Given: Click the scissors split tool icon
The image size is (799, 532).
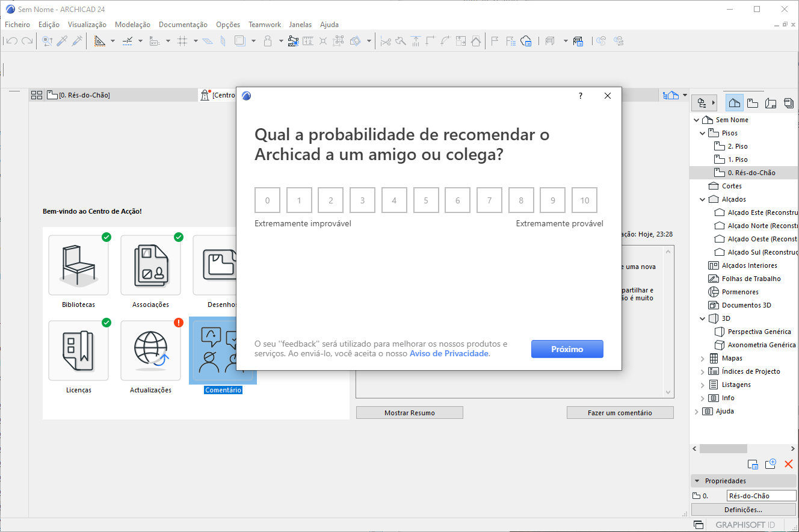Looking at the screenshot, I should (x=386, y=41).
